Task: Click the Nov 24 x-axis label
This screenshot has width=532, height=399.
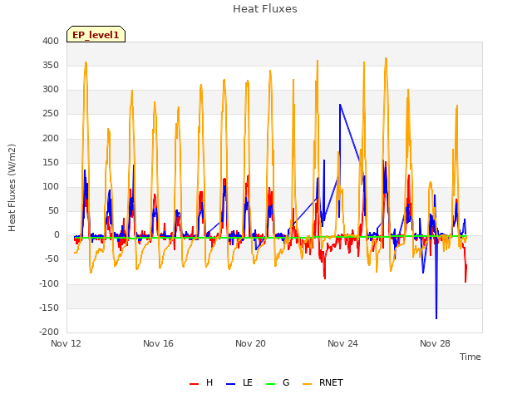Action: 342,343
